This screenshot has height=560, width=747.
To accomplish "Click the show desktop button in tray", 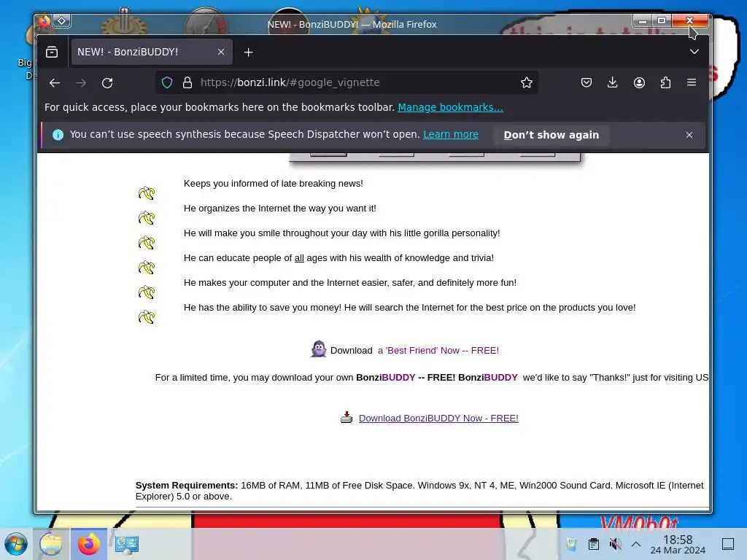I will click(728, 544).
